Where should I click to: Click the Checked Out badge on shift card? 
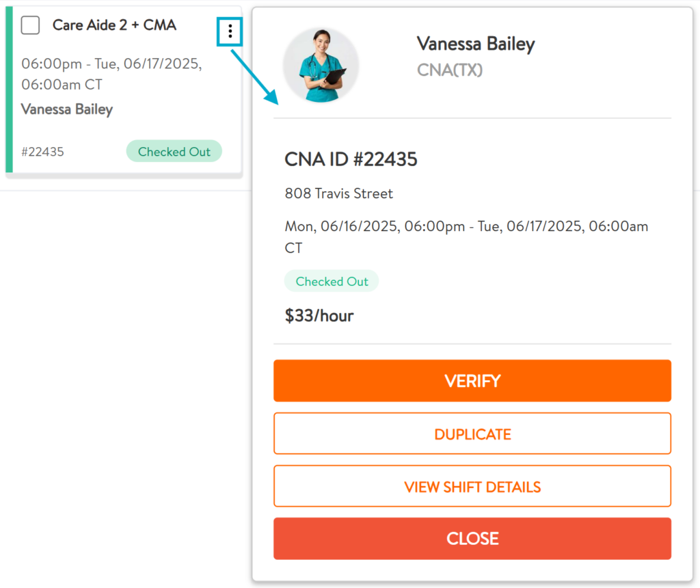(x=174, y=151)
